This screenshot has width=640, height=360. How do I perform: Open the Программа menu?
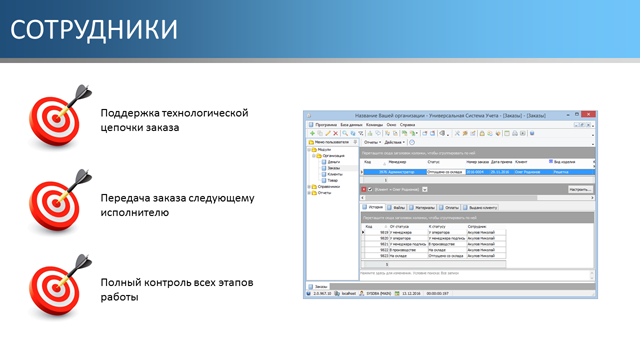click(326, 125)
